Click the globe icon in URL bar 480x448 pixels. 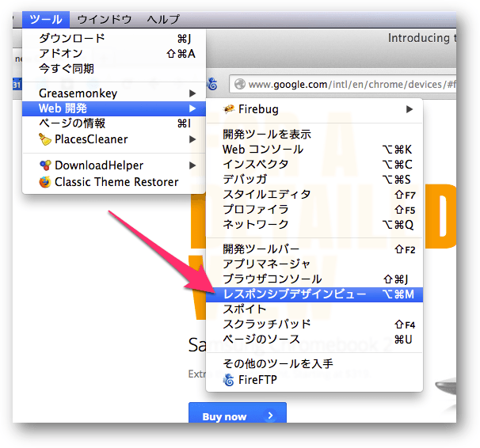coord(240,84)
